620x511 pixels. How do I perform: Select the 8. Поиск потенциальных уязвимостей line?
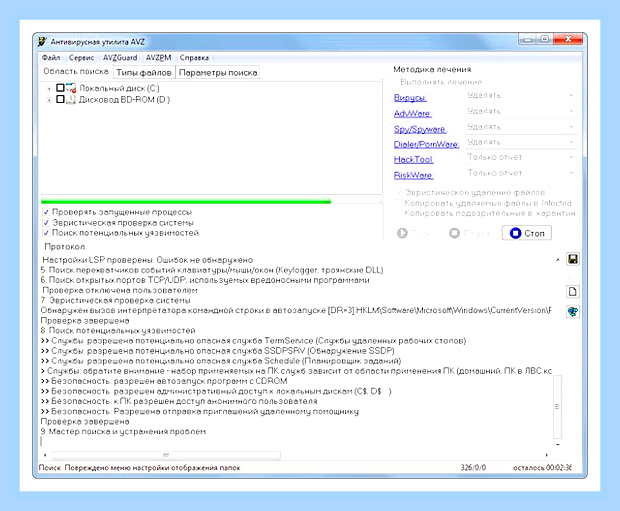pos(118,330)
